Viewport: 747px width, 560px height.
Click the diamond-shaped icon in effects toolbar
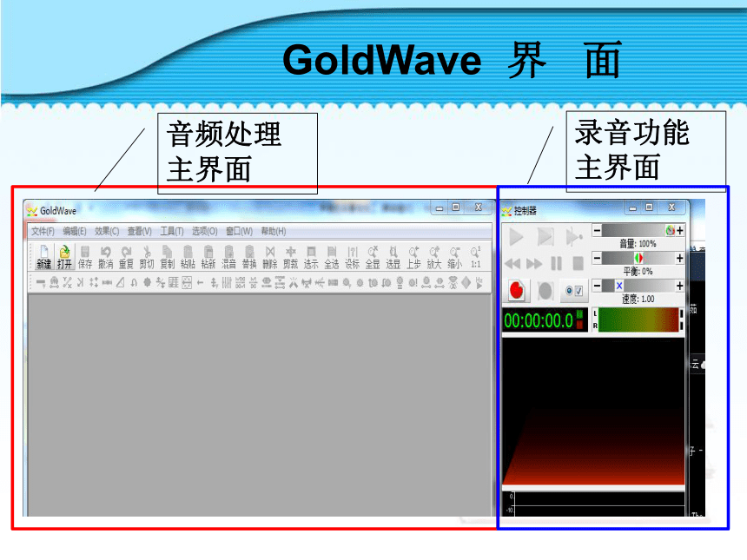tap(466, 283)
